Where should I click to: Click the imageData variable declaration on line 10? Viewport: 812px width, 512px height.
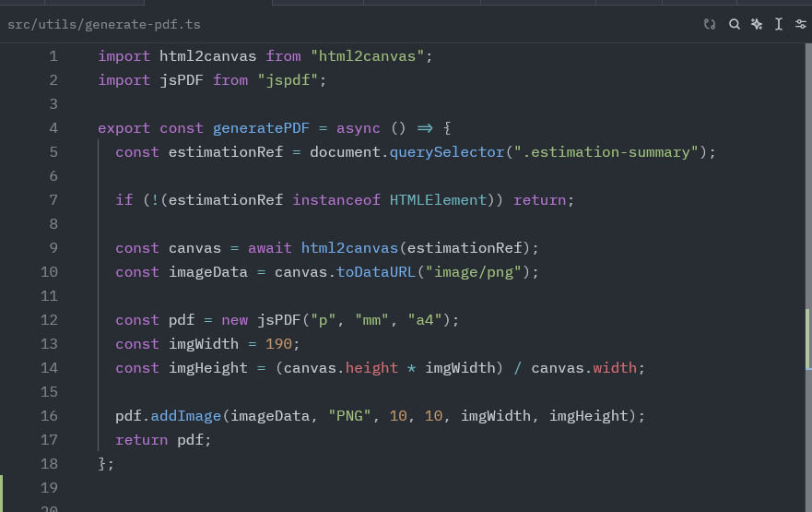[x=208, y=272]
